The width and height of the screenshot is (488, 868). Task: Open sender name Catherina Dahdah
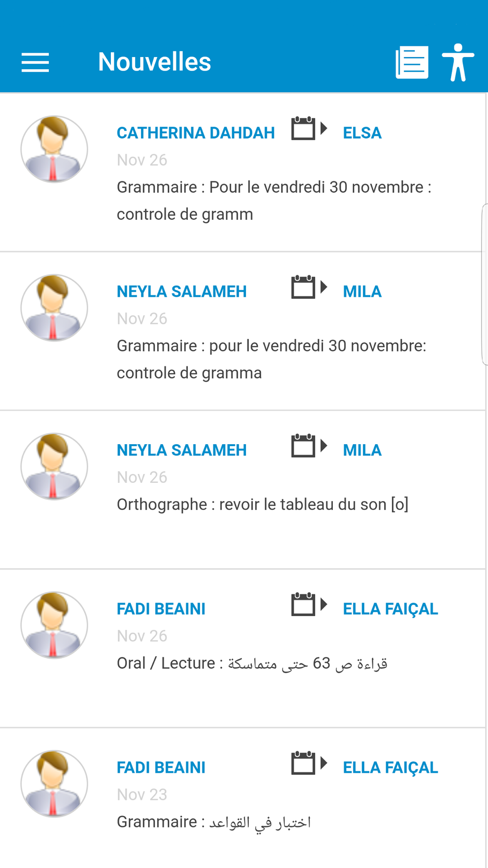click(196, 133)
